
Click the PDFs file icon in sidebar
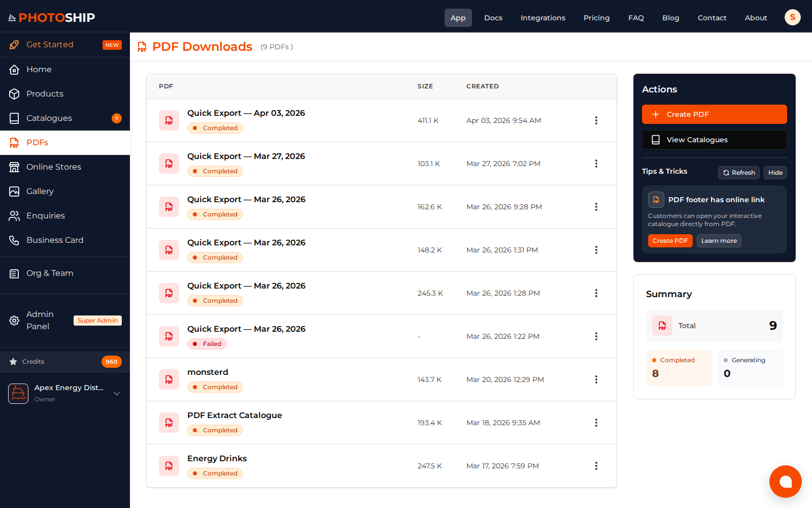tap(14, 143)
